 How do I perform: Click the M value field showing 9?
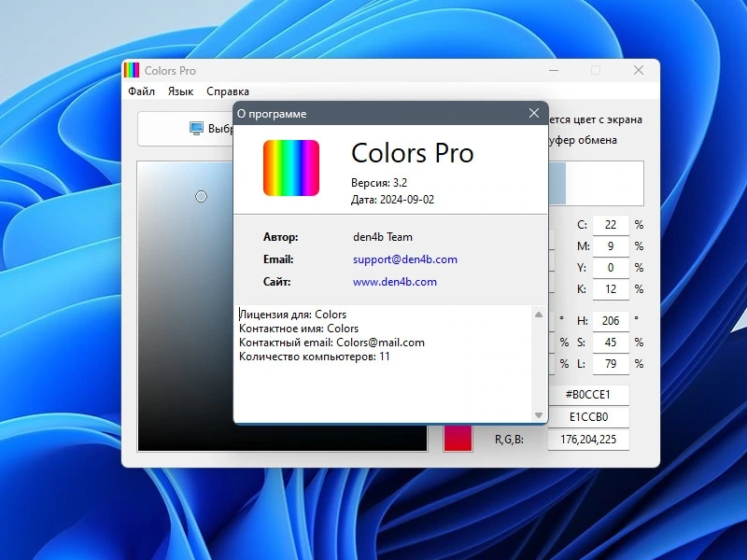pyautogui.click(x=611, y=246)
